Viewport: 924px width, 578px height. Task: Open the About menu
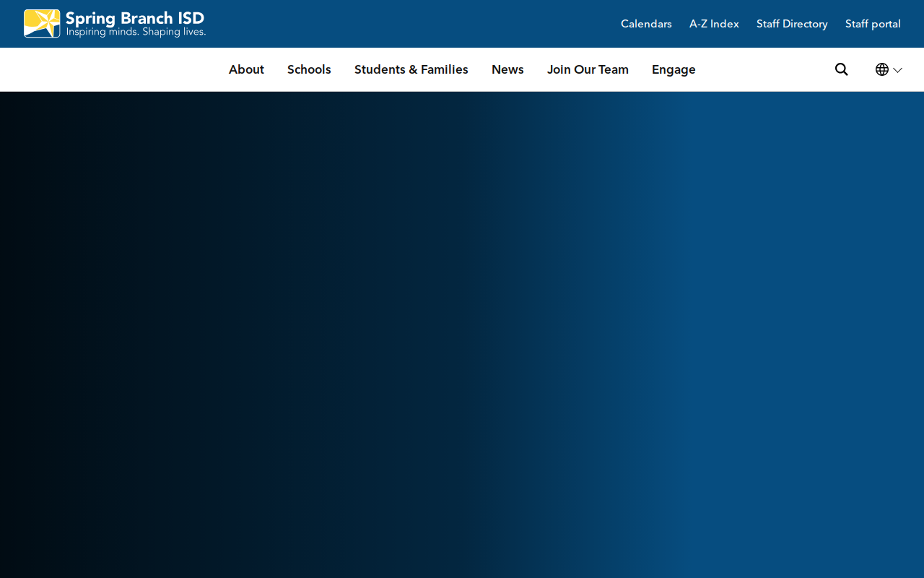[x=246, y=69]
